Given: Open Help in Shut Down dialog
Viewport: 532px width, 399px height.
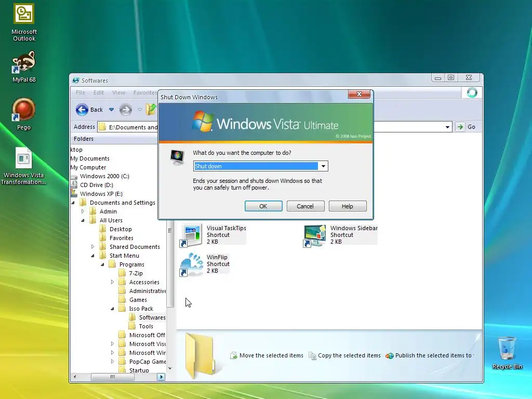Looking at the screenshot, I should (348, 206).
